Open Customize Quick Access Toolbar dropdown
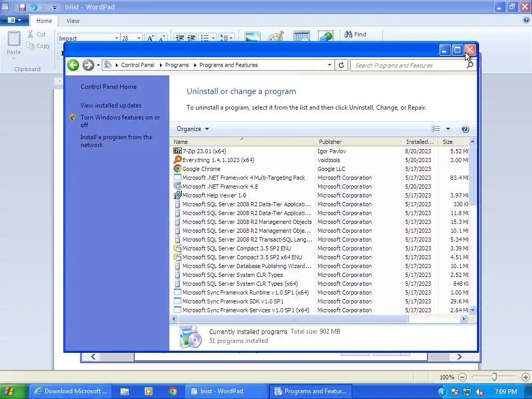Screen dimensions: 532x399 54,7
